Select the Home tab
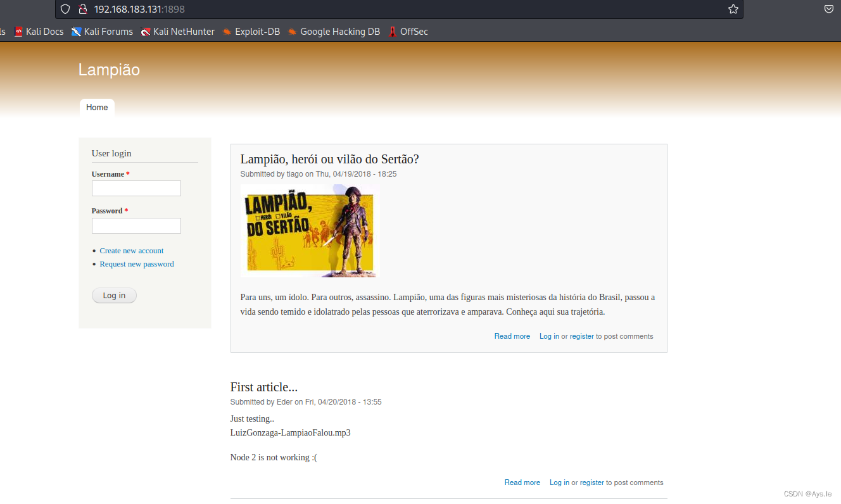 coord(97,108)
